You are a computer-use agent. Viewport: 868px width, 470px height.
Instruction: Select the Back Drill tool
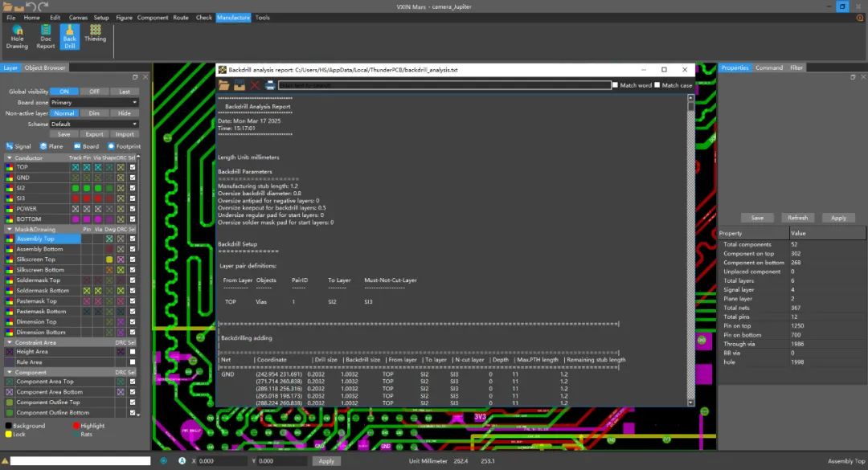70,36
